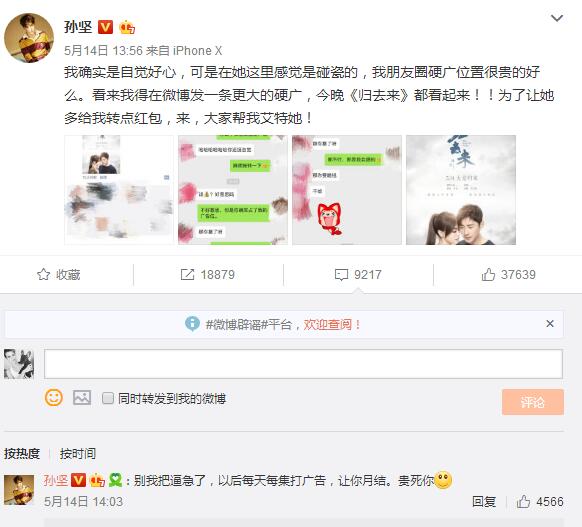Click the star favorite (收藏) icon
This screenshot has height=527, width=582.
point(43,275)
